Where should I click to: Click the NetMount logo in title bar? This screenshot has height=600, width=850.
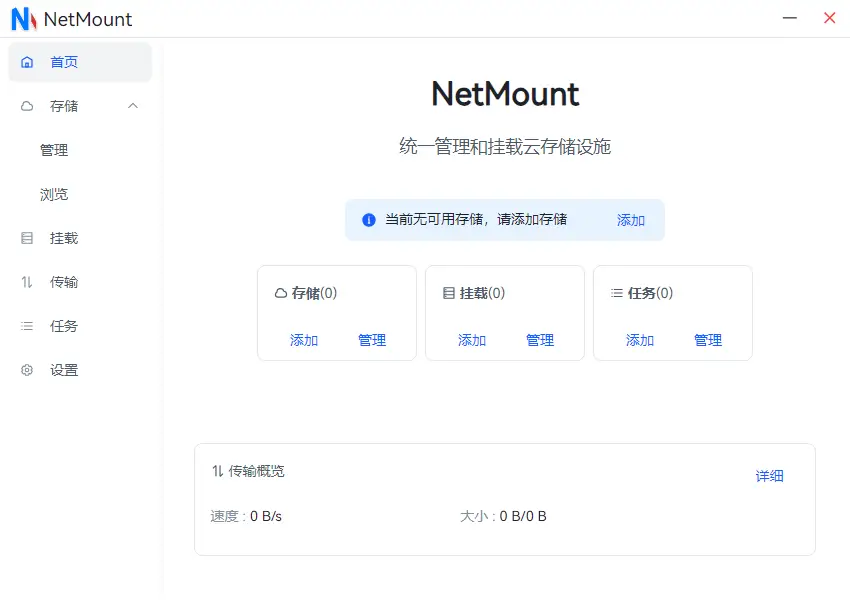point(23,19)
